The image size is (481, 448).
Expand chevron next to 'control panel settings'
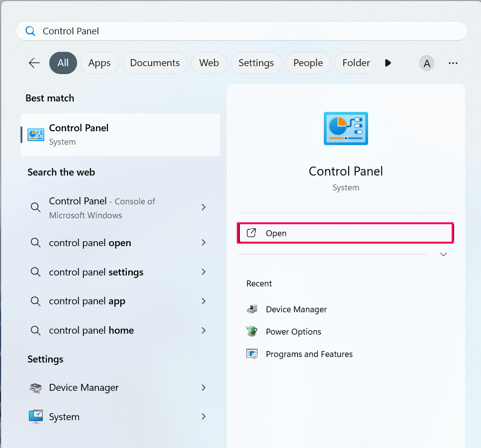click(x=203, y=271)
